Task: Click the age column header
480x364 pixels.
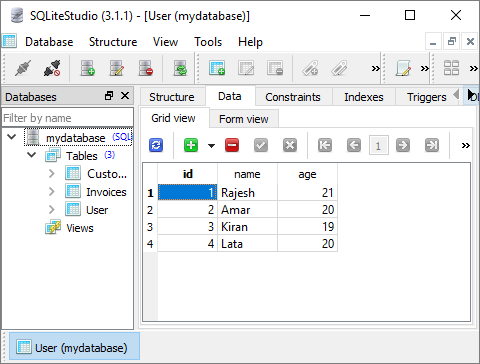Action: pos(307,174)
